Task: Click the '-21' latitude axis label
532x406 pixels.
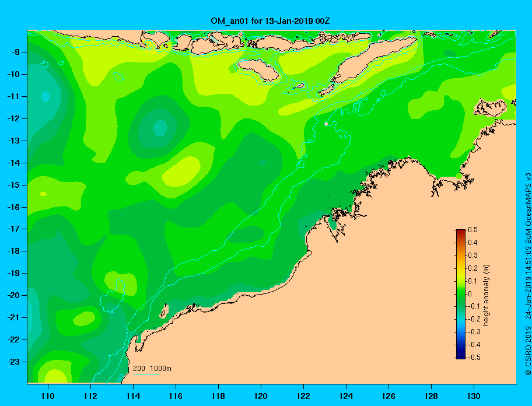Action: coord(13,318)
